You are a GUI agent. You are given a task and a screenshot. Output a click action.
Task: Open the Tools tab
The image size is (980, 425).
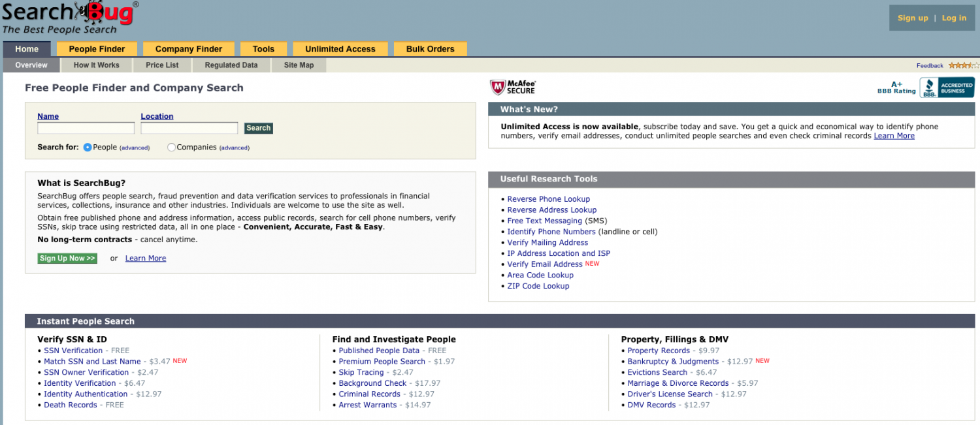point(263,49)
